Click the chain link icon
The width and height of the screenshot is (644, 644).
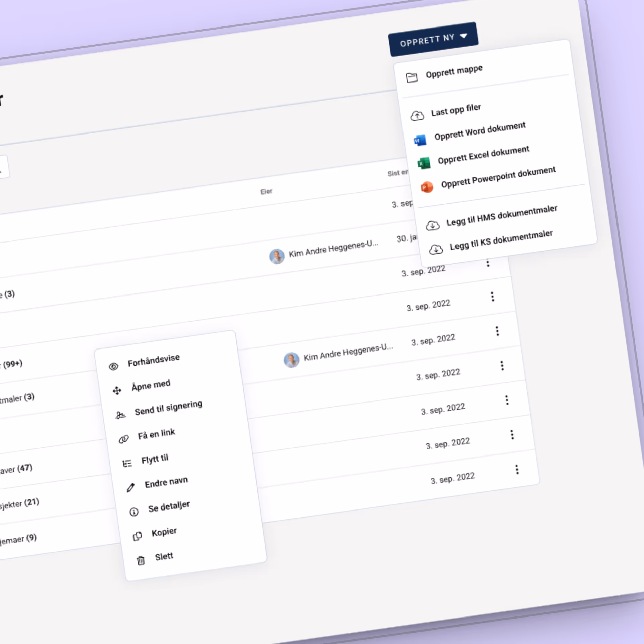click(123, 439)
